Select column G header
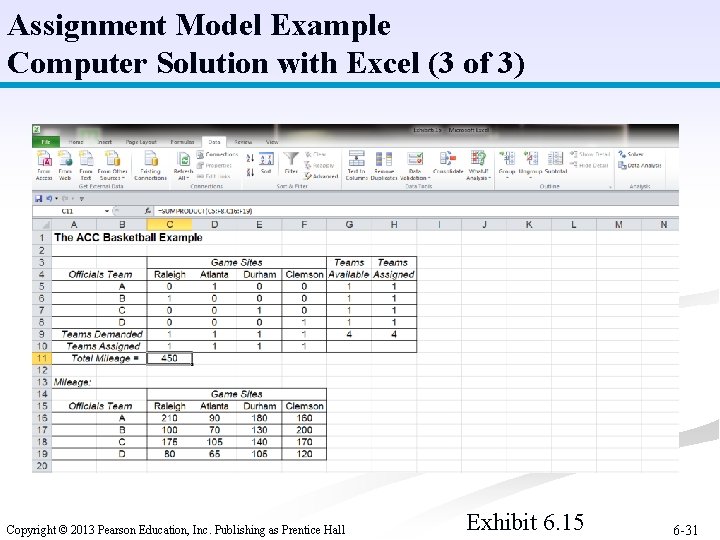 (349, 225)
